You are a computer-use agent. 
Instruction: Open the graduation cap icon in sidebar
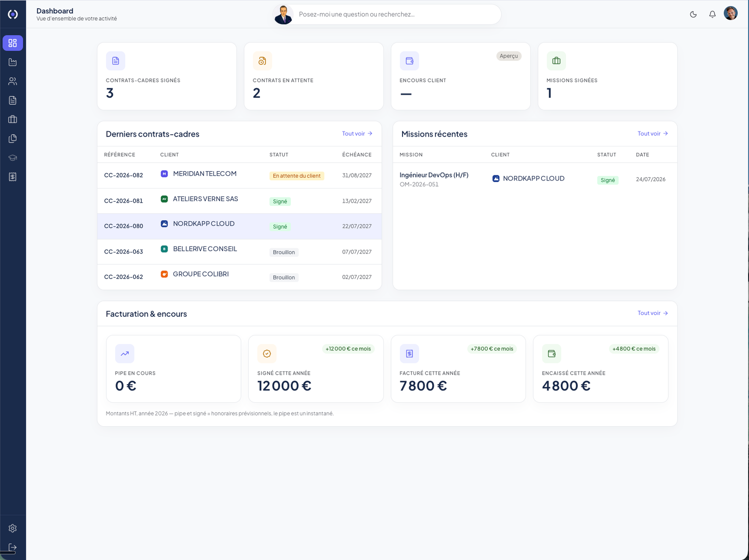click(x=13, y=158)
